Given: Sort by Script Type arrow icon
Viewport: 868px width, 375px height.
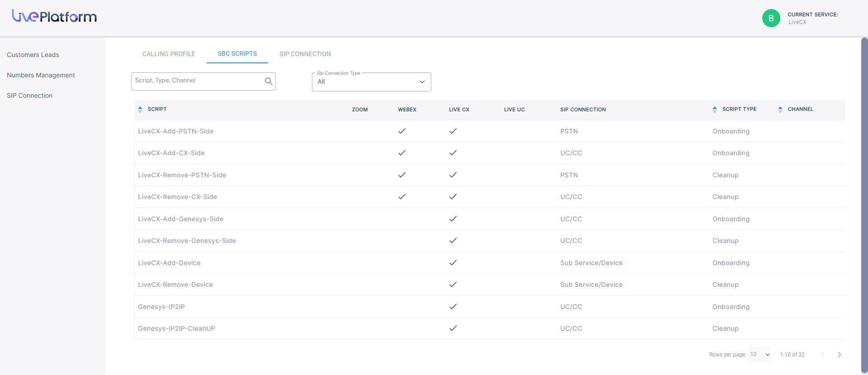Looking at the screenshot, I should [x=715, y=109].
